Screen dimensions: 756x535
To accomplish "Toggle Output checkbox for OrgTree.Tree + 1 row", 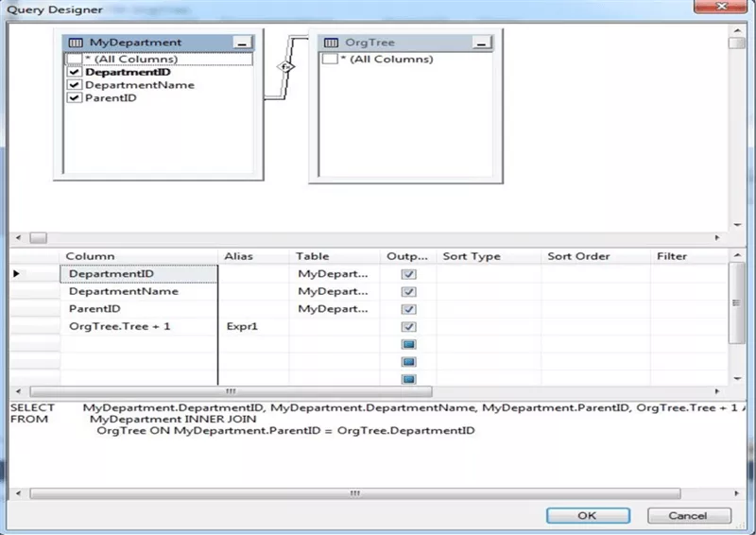I will click(x=408, y=327).
